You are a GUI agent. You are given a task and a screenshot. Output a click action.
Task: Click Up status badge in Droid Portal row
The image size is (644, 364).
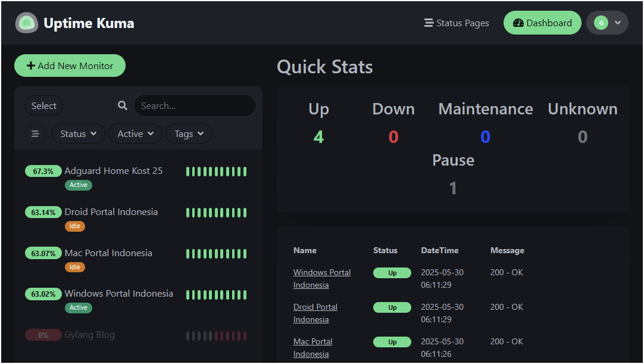[392, 307]
